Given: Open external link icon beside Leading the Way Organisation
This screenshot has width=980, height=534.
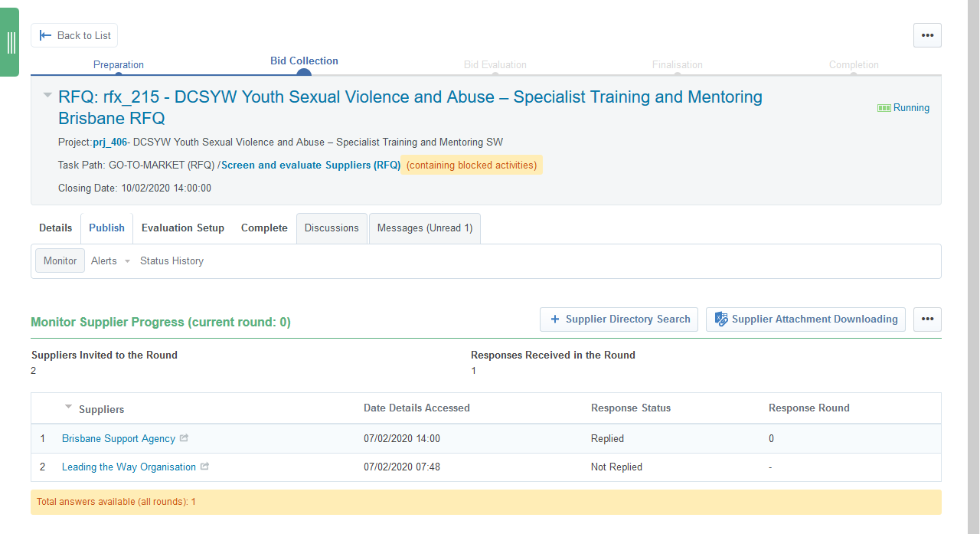Looking at the screenshot, I should (204, 467).
